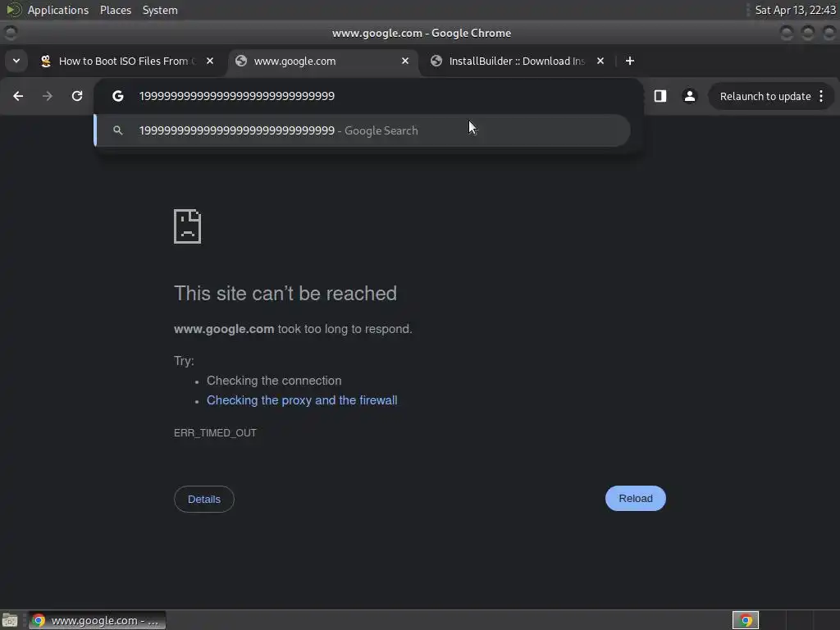This screenshot has height=630, width=840.
Task: Go back using the back arrow
Action: coord(18,96)
